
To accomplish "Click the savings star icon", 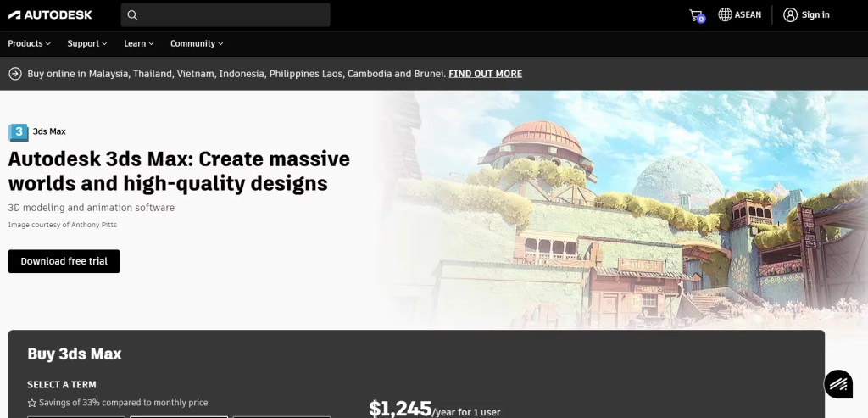I will pyautogui.click(x=32, y=403).
